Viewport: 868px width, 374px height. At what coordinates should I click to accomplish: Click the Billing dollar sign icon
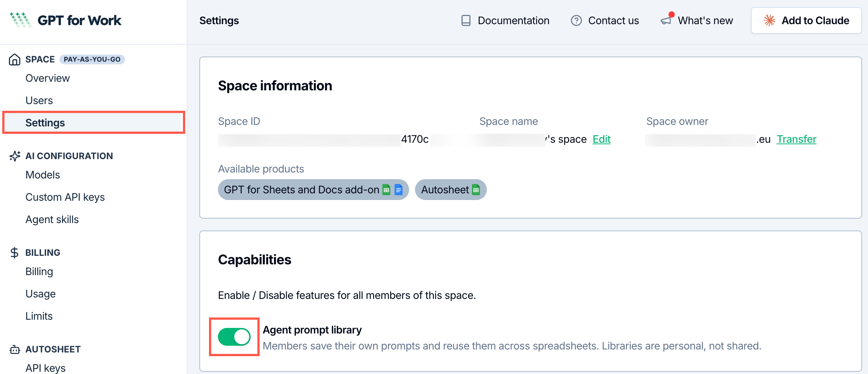tap(15, 253)
